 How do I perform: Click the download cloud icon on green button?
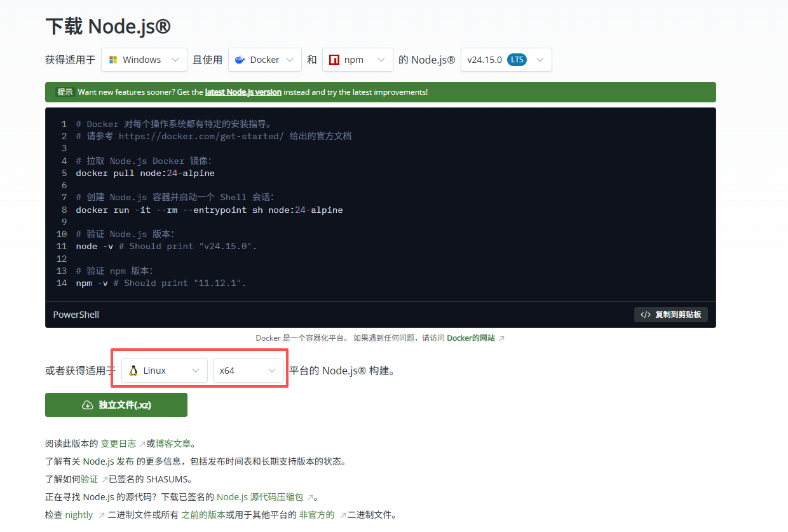click(88, 405)
